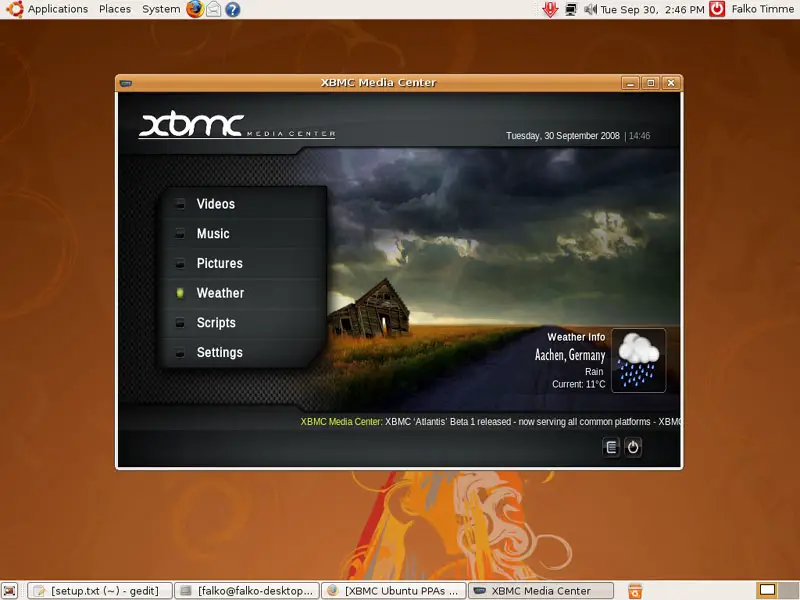Click the orange taskbar tray icon
Screen dimensions: 800x600
coord(635,591)
